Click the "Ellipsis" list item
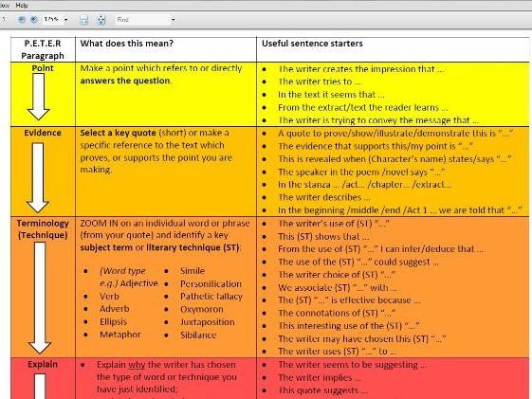532x399 pixels. 113,321
